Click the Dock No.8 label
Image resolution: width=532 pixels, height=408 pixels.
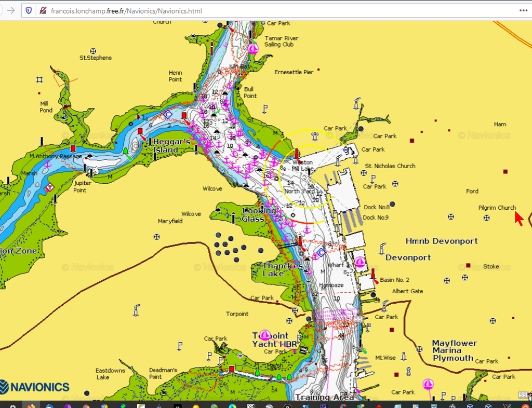(x=377, y=208)
